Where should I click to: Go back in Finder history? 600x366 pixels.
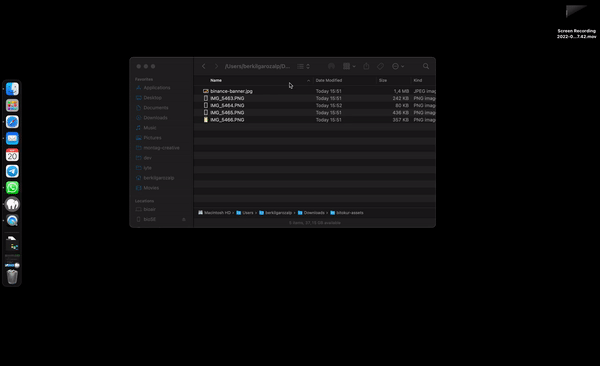pos(204,66)
